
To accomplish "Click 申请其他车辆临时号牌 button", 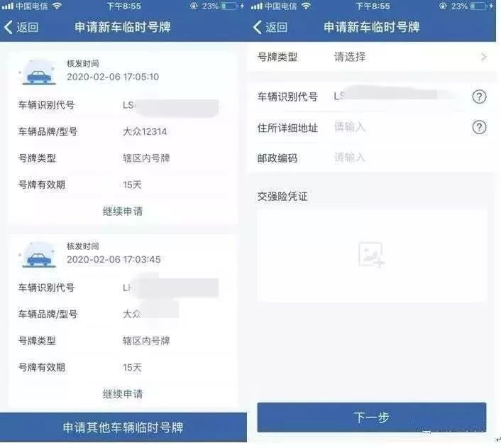I will (123, 427).
